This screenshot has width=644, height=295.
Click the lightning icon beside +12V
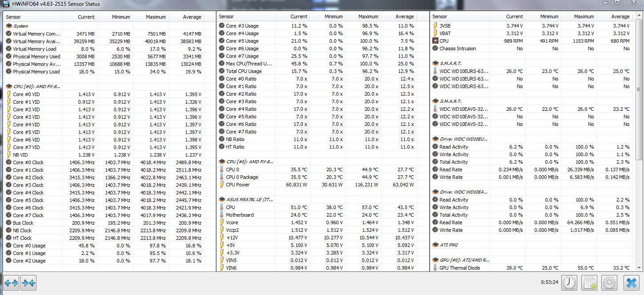tap(222, 238)
